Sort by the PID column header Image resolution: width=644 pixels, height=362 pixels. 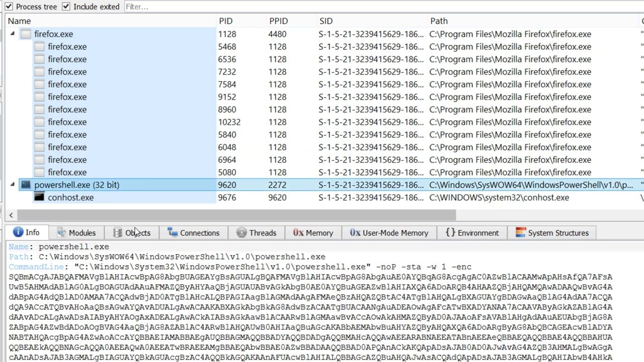click(x=225, y=21)
